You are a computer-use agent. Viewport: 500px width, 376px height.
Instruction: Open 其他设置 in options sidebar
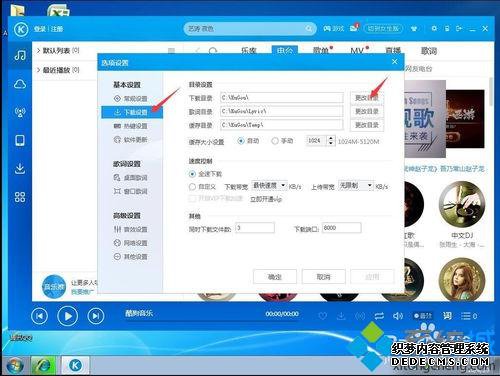pyautogui.click(x=132, y=257)
